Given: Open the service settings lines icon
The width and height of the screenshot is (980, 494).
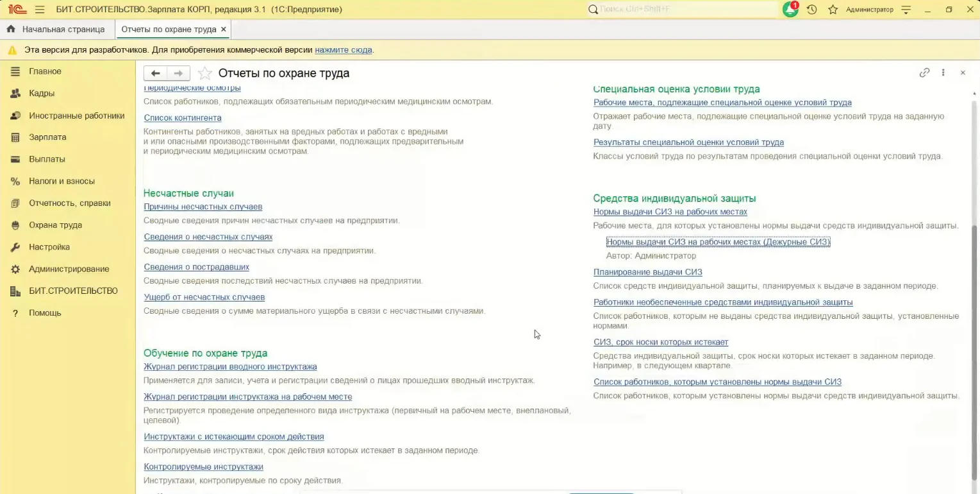Looking at the screenshot, I should click(x=906, y=10).
